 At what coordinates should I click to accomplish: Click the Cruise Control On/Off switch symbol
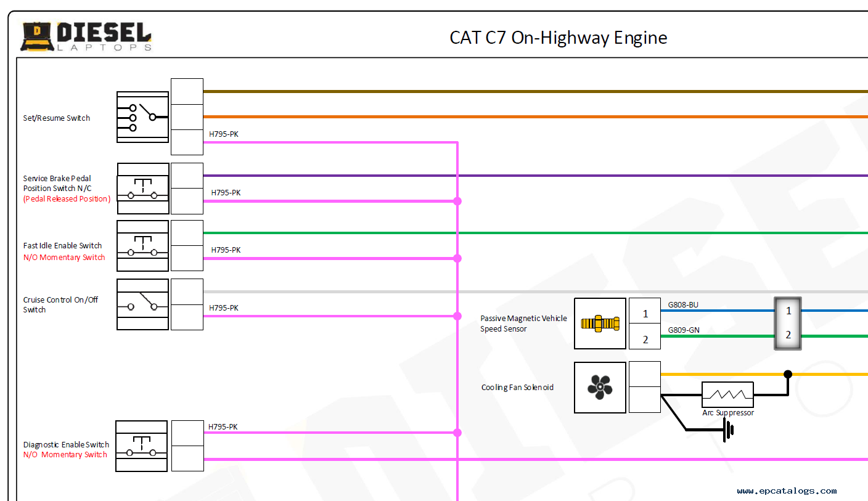coord(142,304)
